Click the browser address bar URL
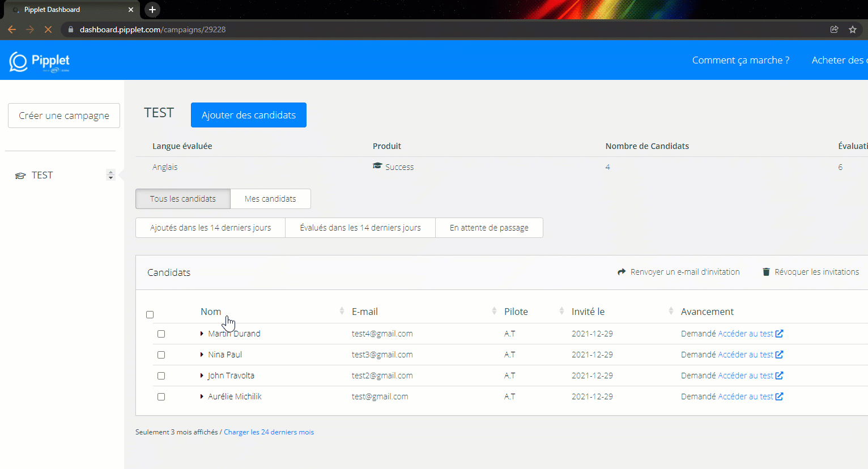This screenshot has width=868, height=469. (153, 29)
